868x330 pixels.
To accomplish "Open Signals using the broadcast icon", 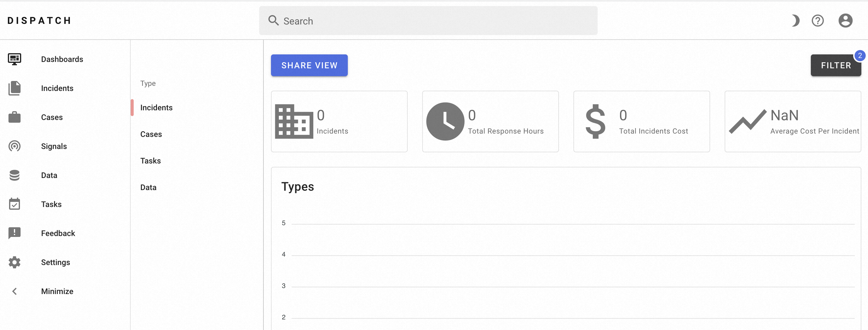I will (x=15, y=146).
